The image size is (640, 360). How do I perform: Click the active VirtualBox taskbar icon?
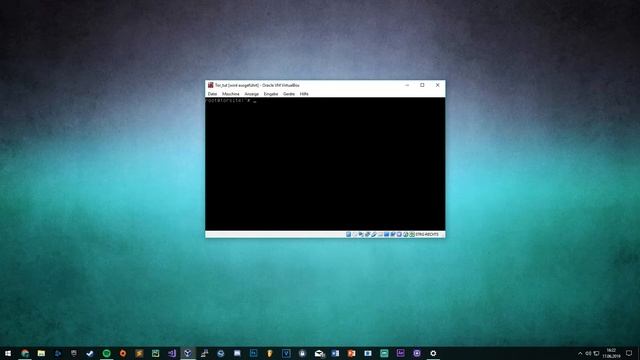(x=188, y=353)
